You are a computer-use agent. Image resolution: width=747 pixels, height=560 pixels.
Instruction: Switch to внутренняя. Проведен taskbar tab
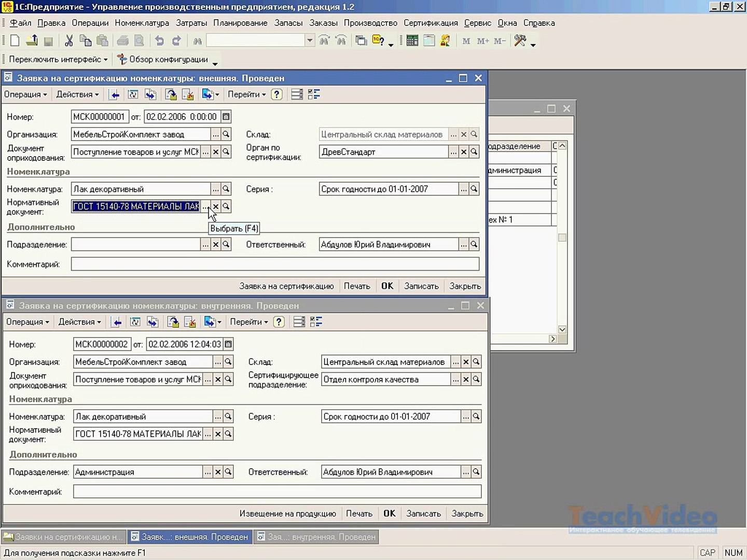coord(316,537)
